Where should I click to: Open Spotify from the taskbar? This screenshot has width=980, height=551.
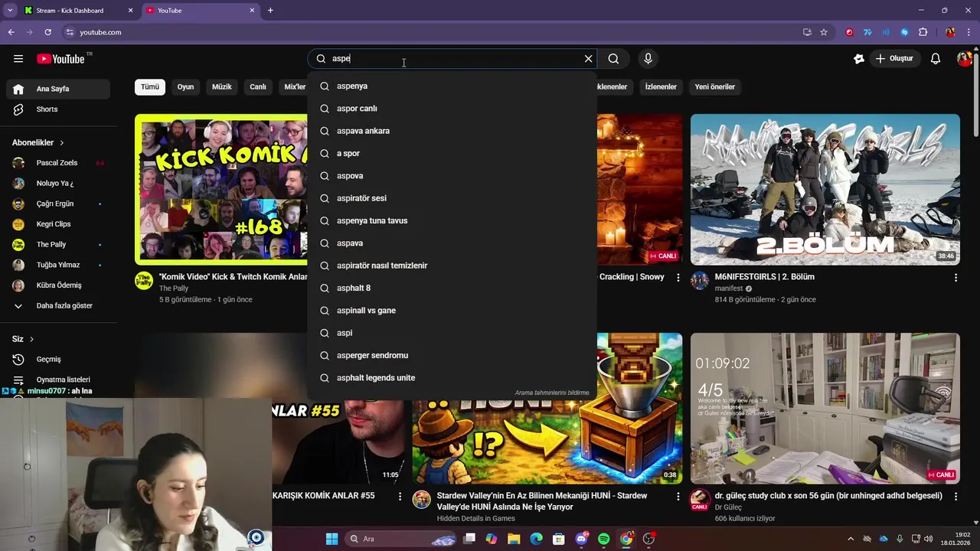(603, 539)
